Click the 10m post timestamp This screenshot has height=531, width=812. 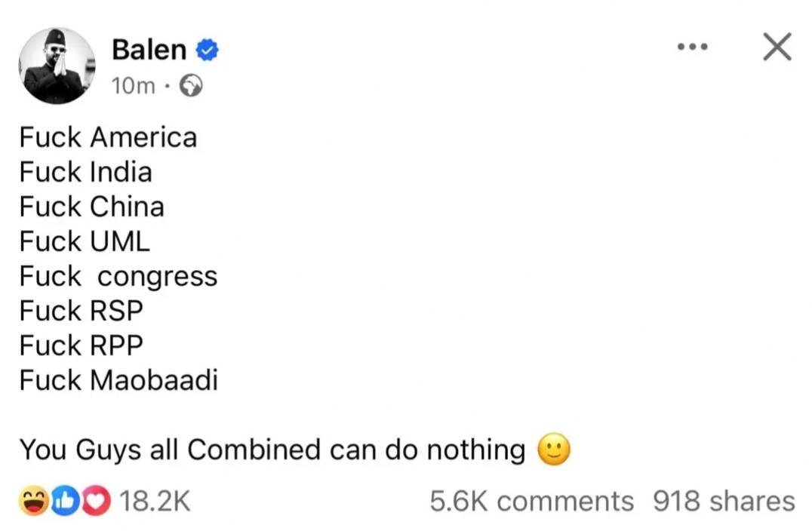tap(132, 87)
